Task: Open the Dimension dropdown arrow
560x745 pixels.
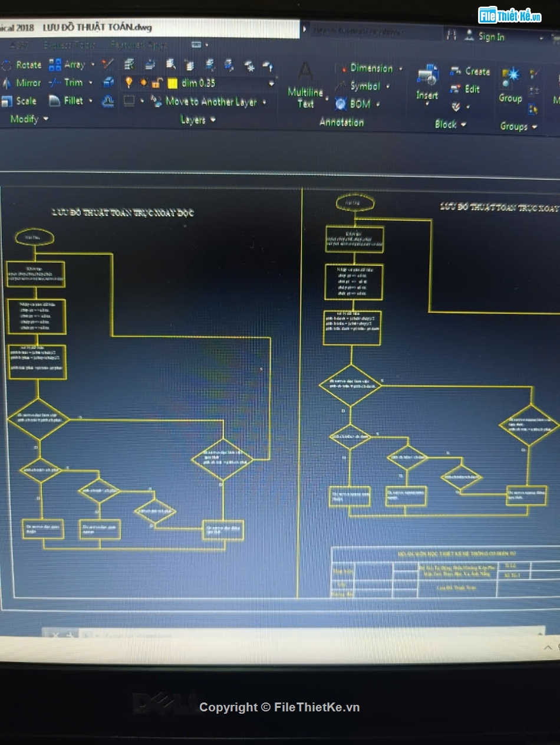Action: coord(400,68)
